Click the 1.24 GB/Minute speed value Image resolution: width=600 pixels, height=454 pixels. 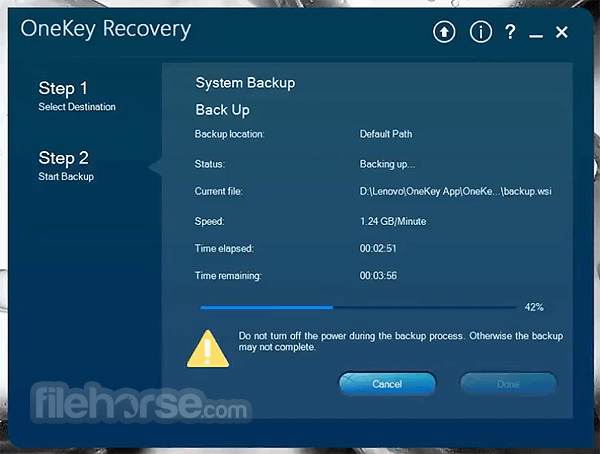pyautogui.click(x=393, y=221)
